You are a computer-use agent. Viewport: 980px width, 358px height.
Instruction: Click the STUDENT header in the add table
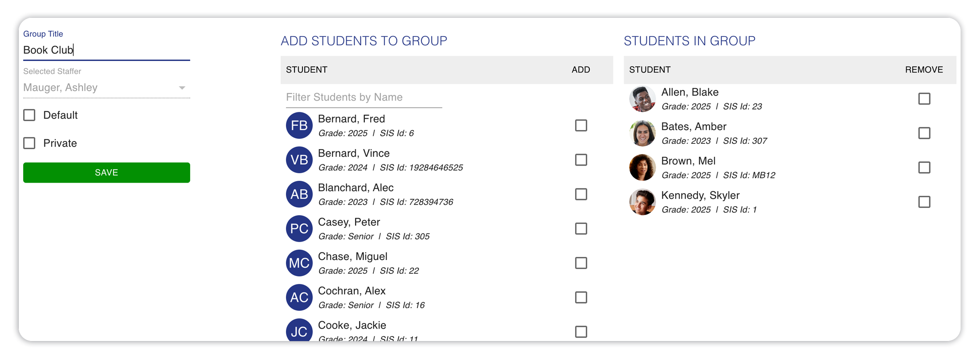tap(306, 70)
